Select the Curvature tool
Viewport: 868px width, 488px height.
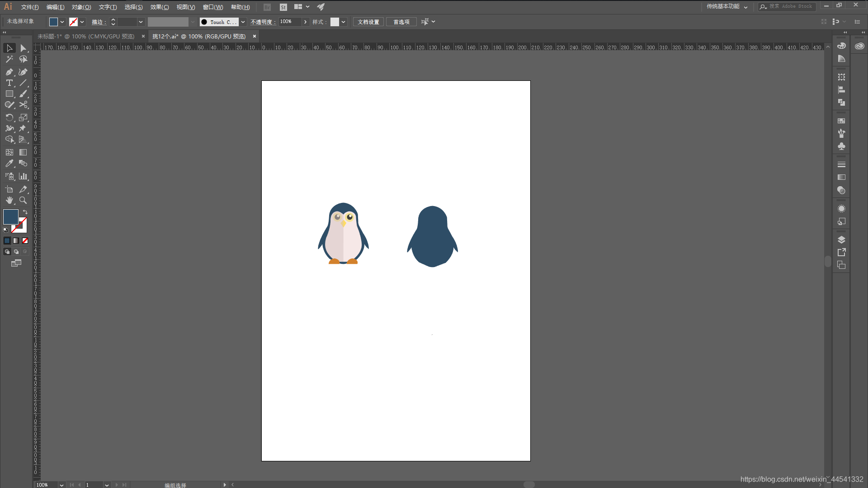pyautogui.click(x=23, y=72)
